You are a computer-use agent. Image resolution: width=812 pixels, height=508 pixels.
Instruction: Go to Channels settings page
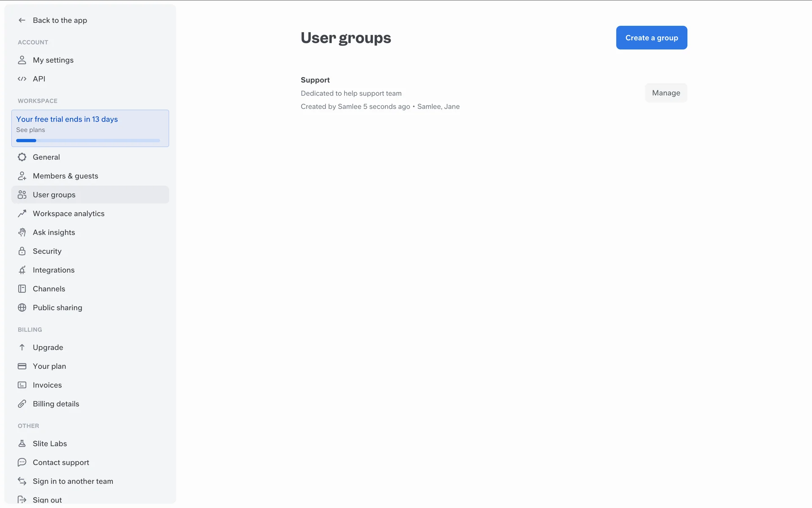(x=49, y=289)
